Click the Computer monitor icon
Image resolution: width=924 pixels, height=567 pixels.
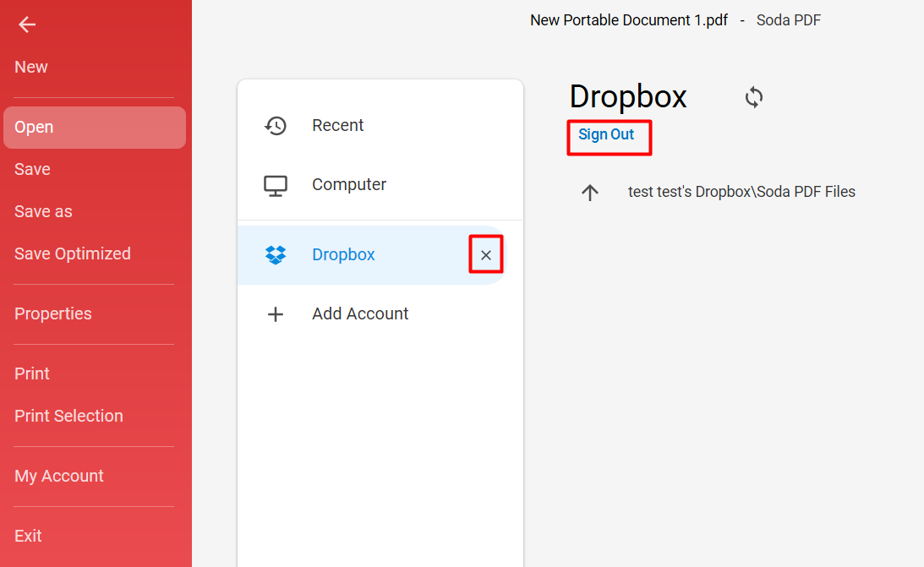click(276, 185)
